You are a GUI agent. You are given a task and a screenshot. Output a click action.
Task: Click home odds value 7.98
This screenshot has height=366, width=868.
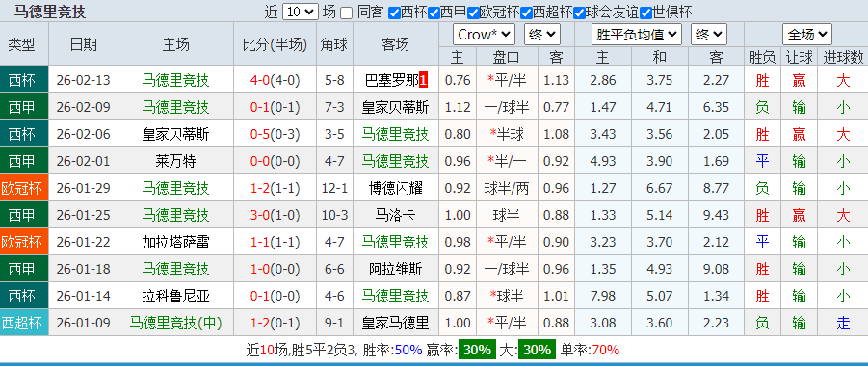tap(603, 296)
